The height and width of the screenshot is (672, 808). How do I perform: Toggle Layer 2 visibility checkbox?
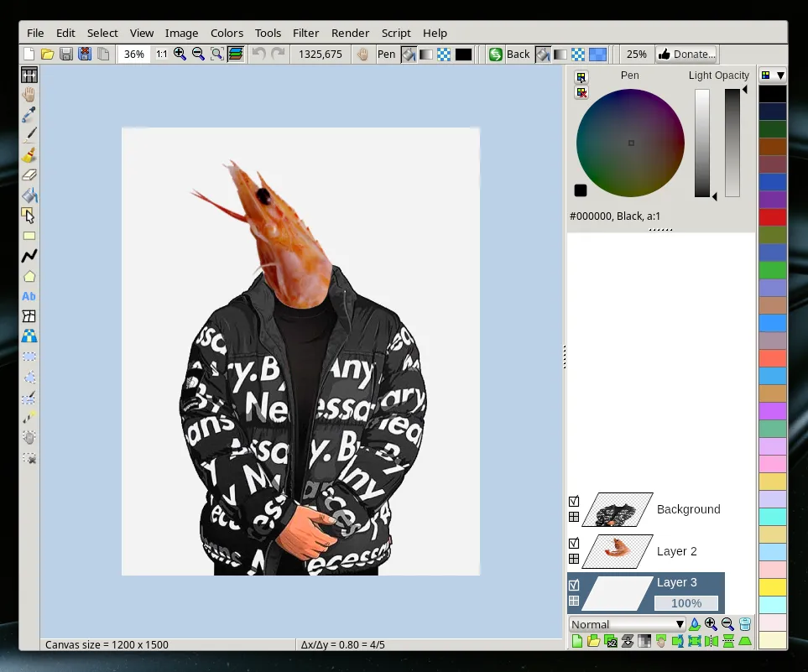point(574,543)
